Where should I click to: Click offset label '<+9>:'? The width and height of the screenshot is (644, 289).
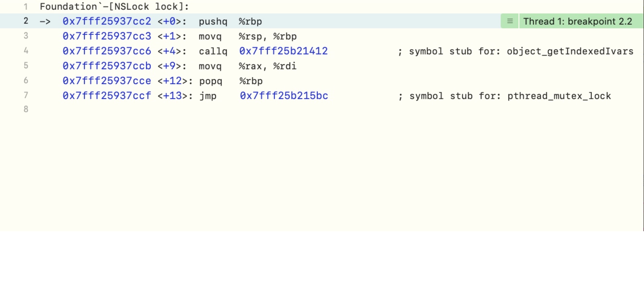point(172,66)
